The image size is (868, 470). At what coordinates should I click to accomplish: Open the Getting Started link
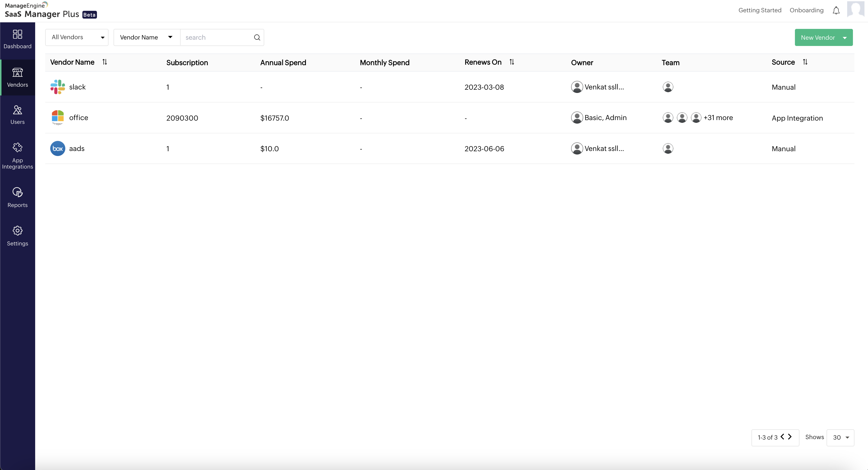tap(760, 11)
